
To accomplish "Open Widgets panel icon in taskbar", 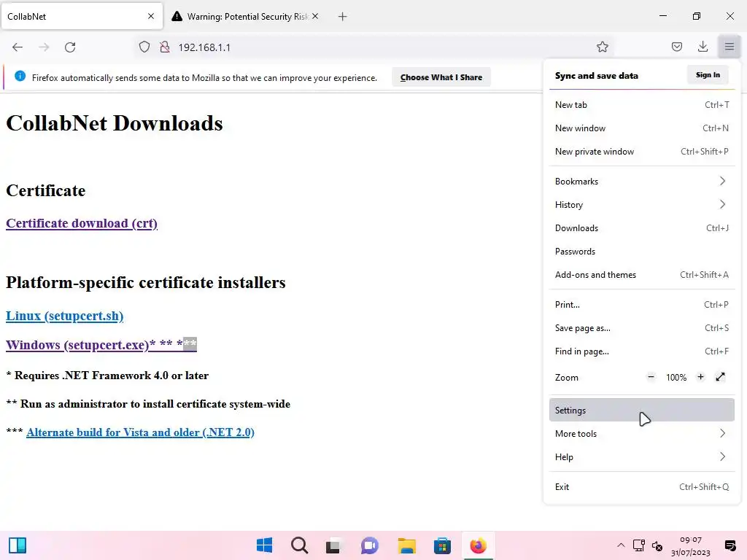I will click(18, 545).
